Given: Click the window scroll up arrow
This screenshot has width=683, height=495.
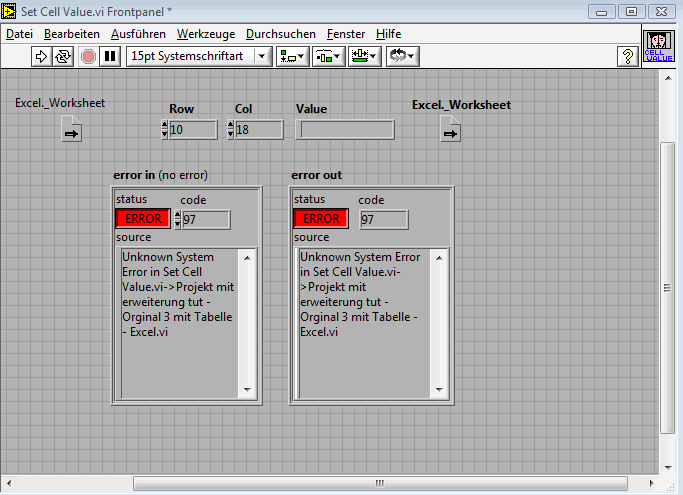Looking at the screenshot, I should (x=668, y=78).
